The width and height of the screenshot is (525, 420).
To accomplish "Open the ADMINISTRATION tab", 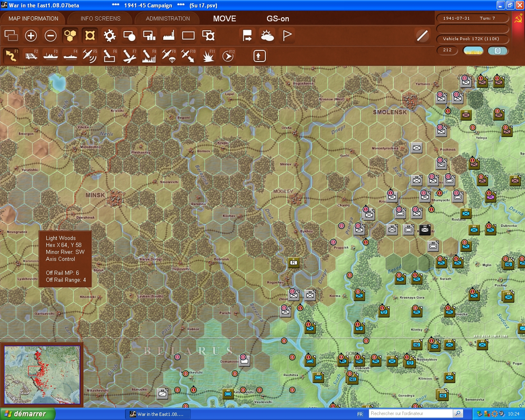I will coord(168,18).
